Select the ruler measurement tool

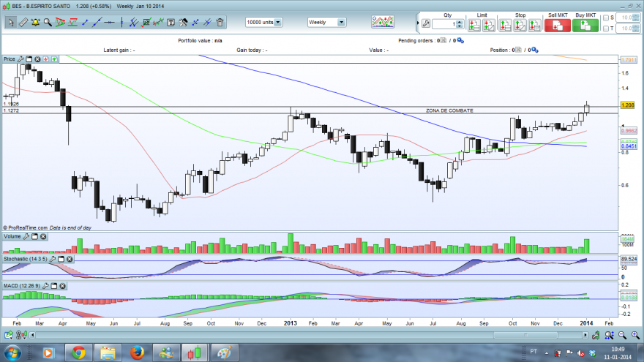point(23,22)
